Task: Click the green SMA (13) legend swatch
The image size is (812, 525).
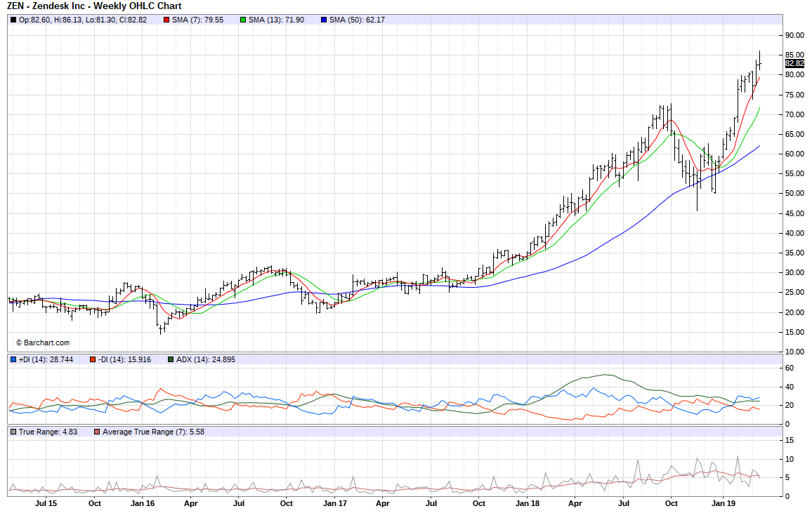Action: click(x=243, y=20)
